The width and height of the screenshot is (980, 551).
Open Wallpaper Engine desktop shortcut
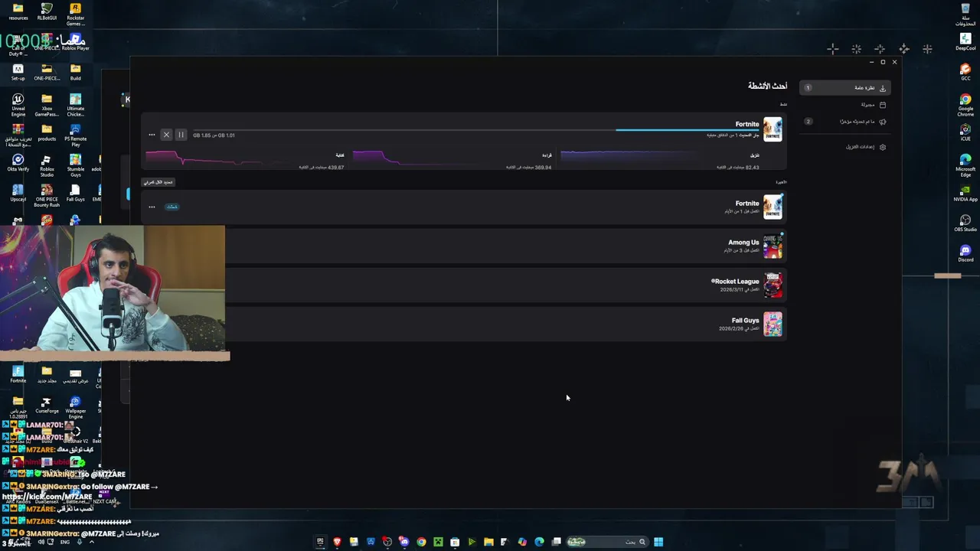click(x=75, y=406)
